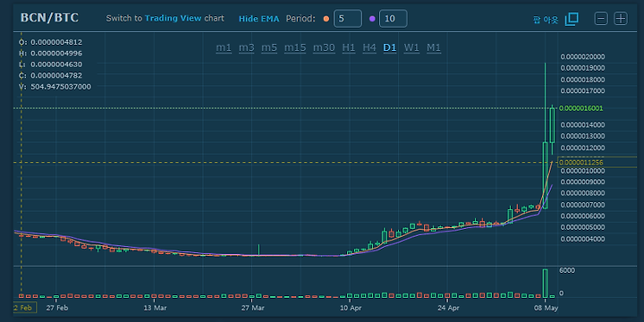Select the m30 timeframe
The image size is (644, 322).
[324, 47]
